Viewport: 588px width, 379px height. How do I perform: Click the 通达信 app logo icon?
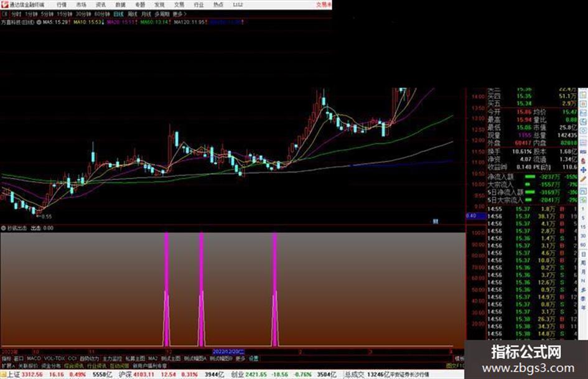4,4
